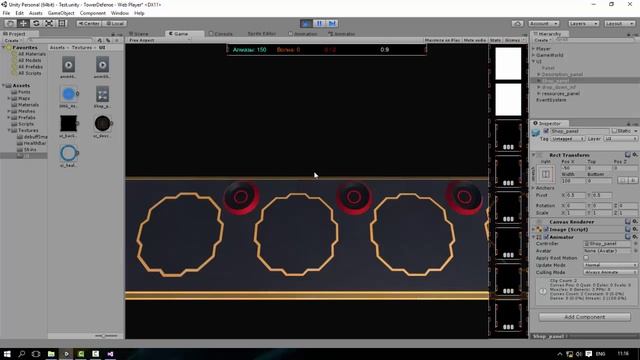Viewport: 640px width, 360px height.
Task: Toggle Animator component enabled checkbox
Action: (x=546, y=237)
